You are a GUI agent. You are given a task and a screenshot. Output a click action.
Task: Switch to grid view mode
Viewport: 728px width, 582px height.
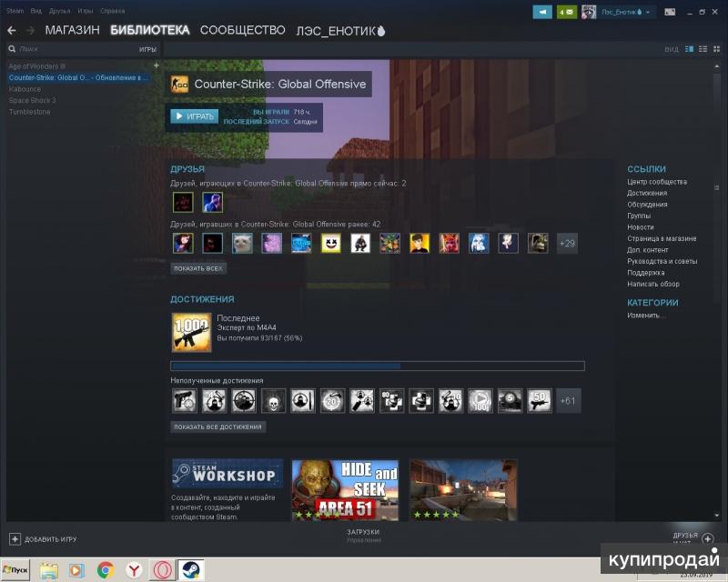[717, 49]
